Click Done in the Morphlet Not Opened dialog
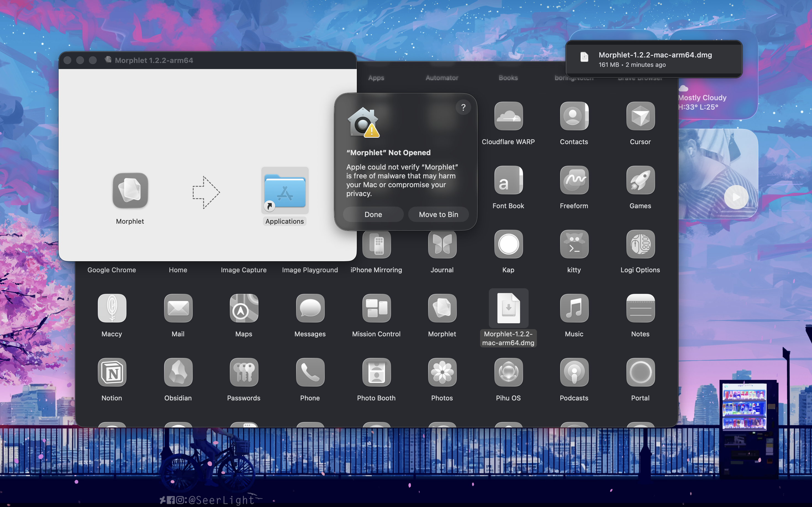The height and width of the screenshot is (507, 812). click(373, 214)
